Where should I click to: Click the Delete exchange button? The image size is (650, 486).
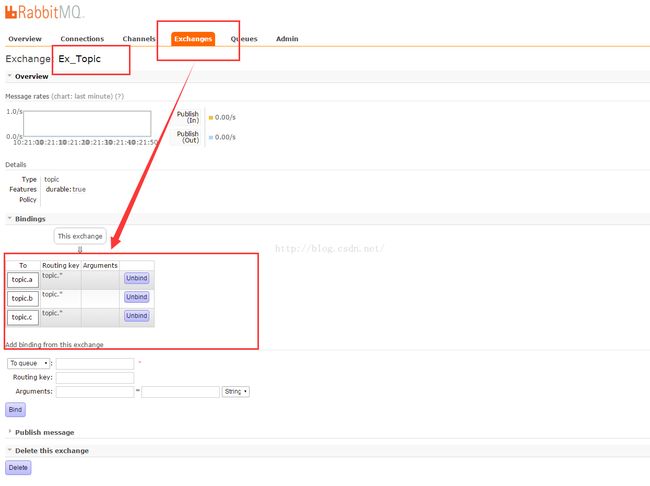point(18,468)
